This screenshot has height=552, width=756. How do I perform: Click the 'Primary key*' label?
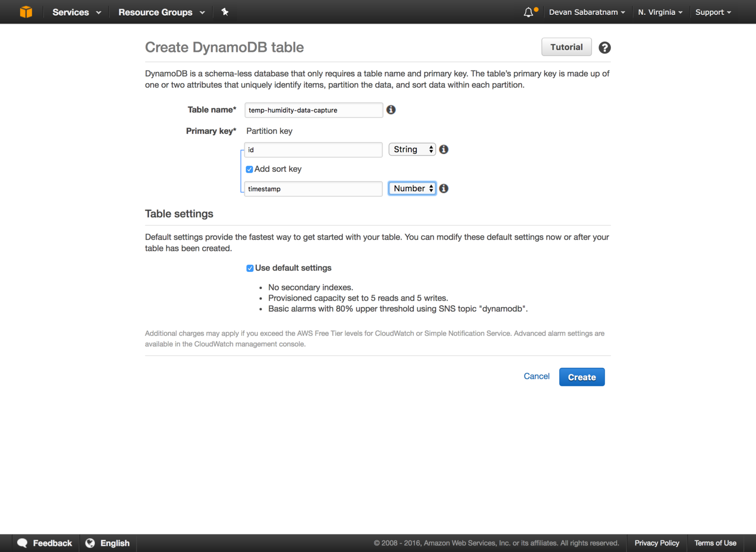pyautogui.click(x=211, y=131)
